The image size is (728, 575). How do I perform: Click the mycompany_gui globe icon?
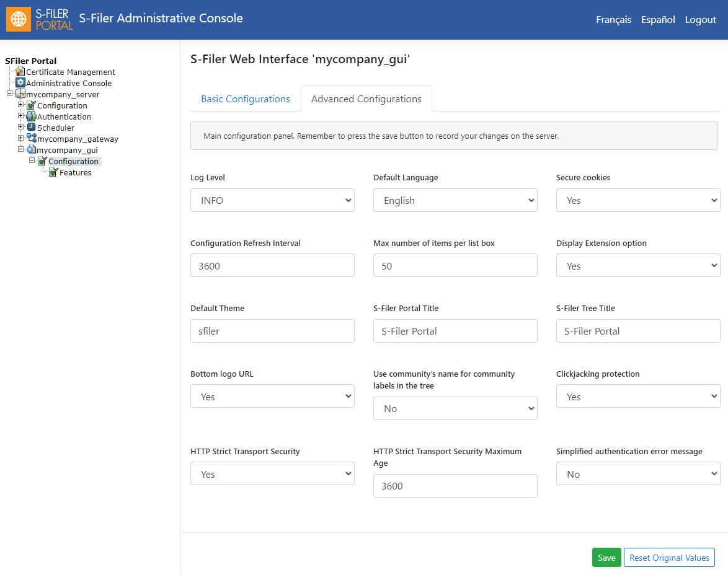(x=31, y=149)
